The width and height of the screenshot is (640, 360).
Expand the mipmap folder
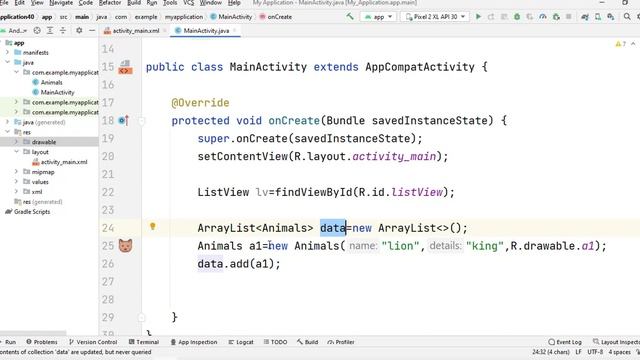16,172
